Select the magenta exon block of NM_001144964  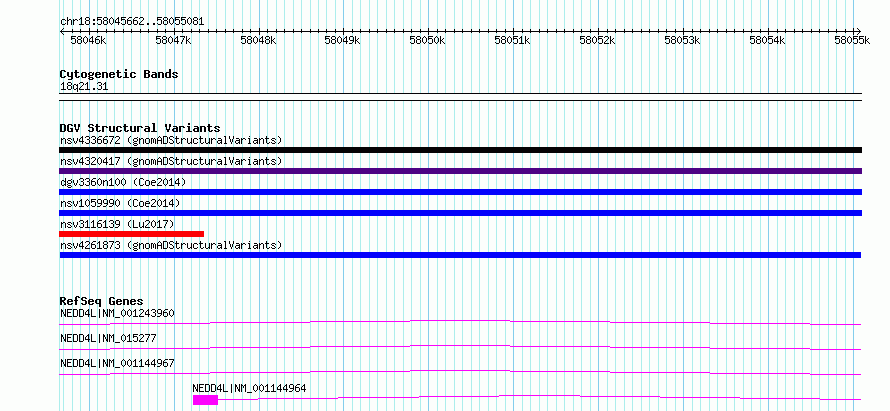pos(205,400)
